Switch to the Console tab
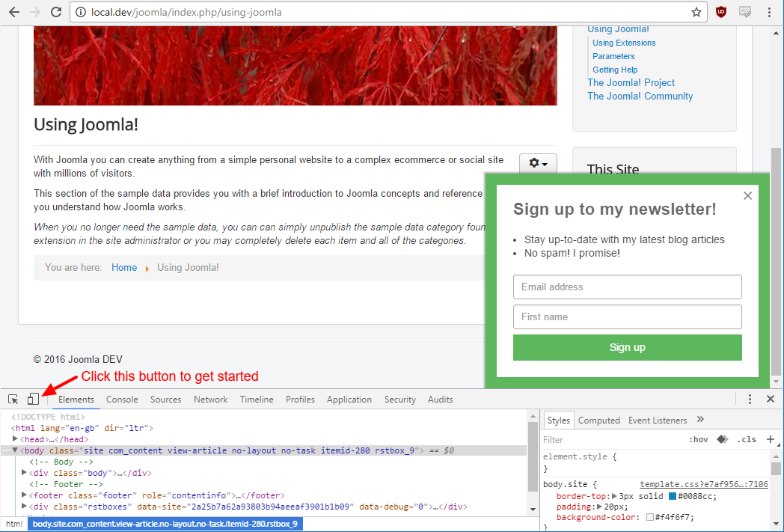The width and height of the screenshot is (784, 532). click(x=122, y=400)
